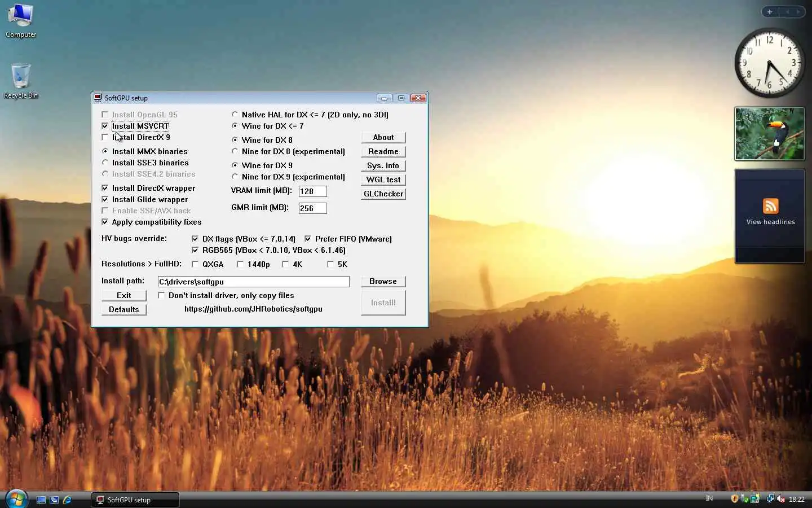Click the github.com/JHRobotics/softgpu URL text
Image resolution: width=812 pixels, height=508 pixels.
coord(253,309)
